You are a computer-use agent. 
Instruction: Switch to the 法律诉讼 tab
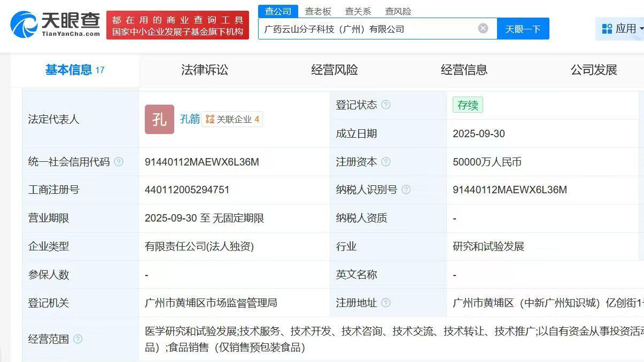(x=205, y=70)
